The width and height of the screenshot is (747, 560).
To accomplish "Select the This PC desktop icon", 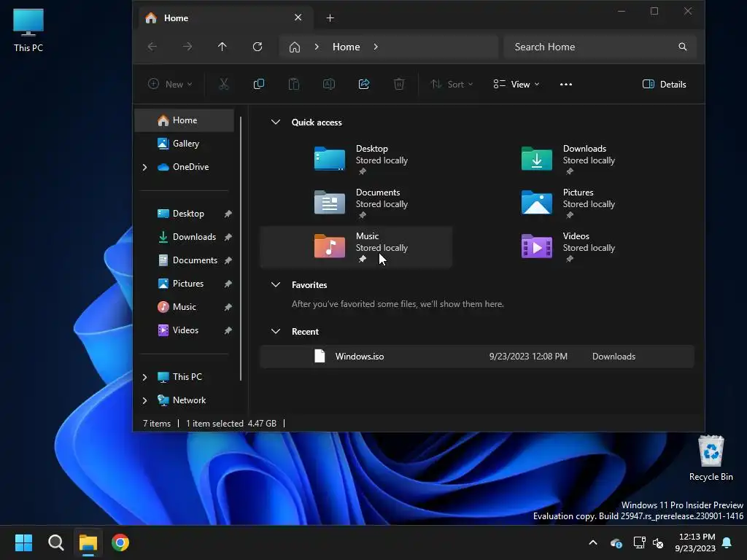I will pyautogui.click(x=28, y=29).
